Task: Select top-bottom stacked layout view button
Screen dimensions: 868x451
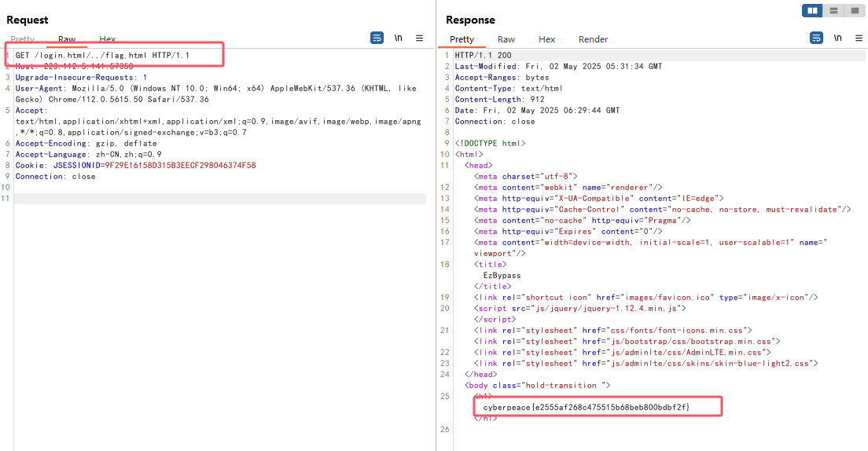Action: pyautogui.click(x=833, y=10)
